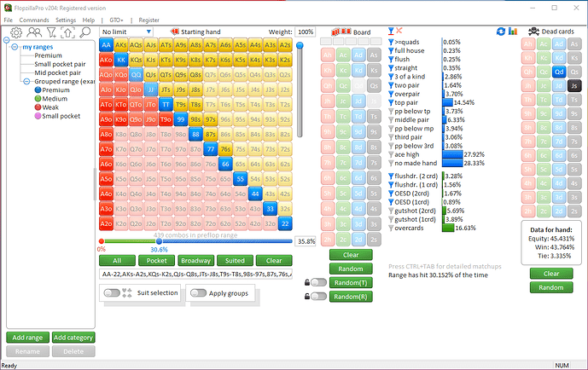
Task: Click the export upload arrow icon
Action: pyautogui.click(x=68, y=32)
